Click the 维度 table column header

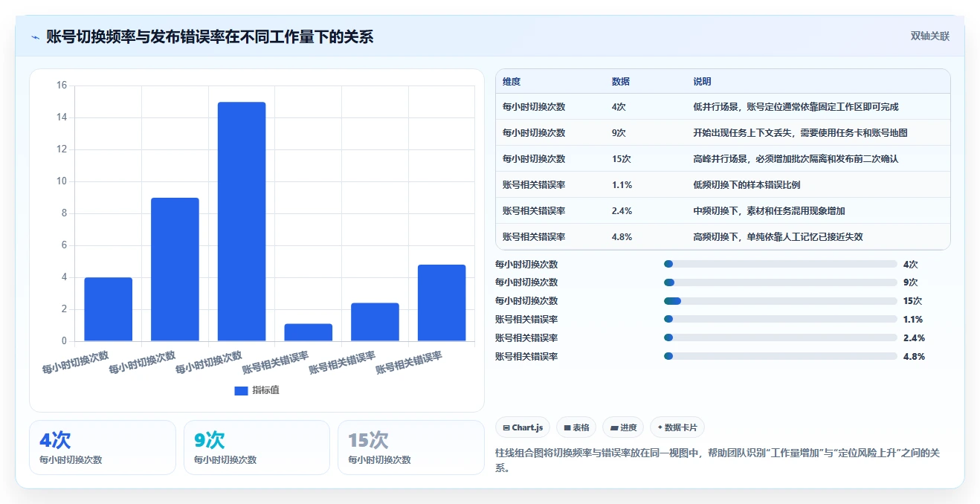click(x=512, y=82)
